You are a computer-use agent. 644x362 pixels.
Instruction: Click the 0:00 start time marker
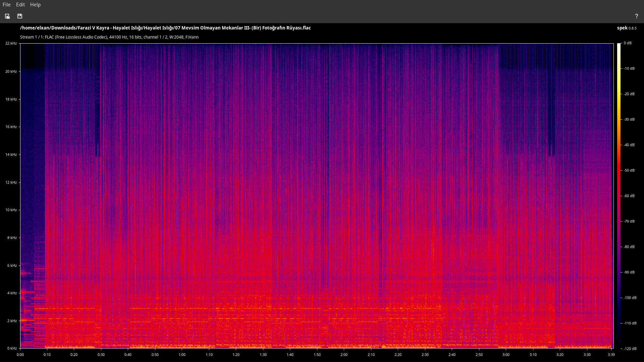point(20,355)
